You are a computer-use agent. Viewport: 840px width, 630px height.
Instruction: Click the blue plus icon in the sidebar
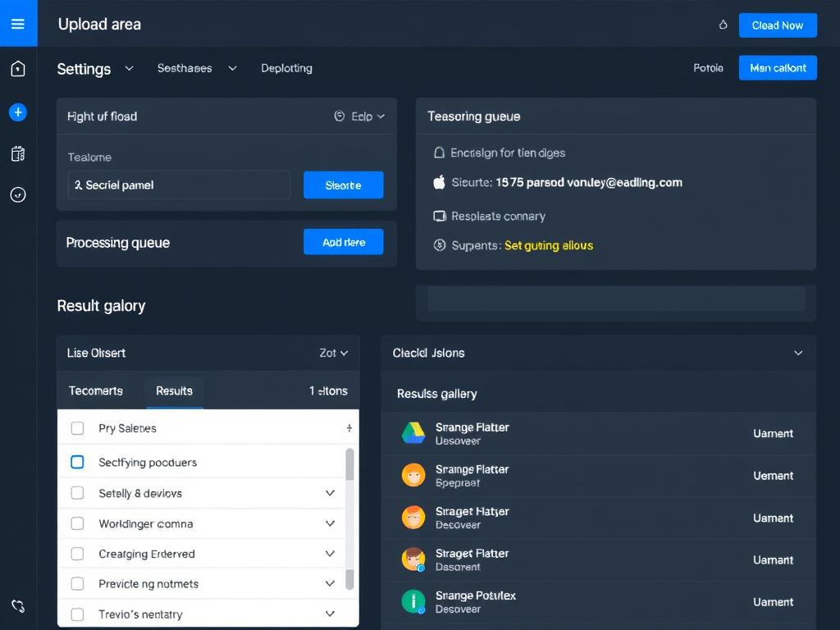[18, 112]
